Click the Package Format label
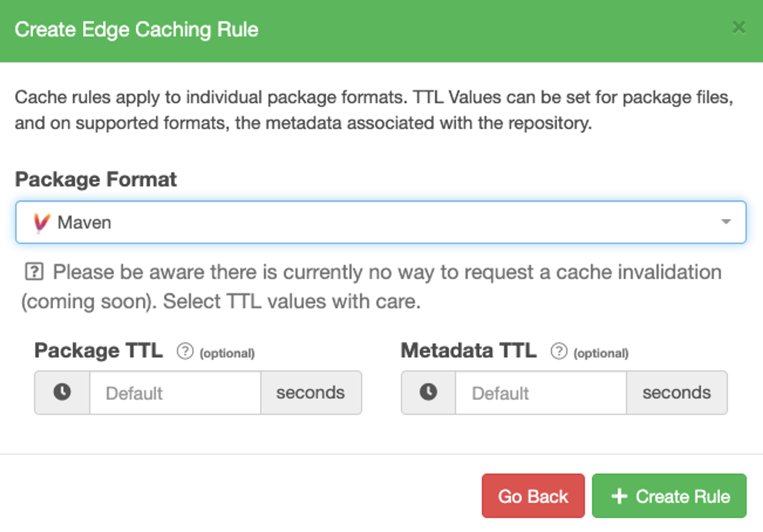Image resolution: width=763 pixels, height=532 pixels. 96,179
